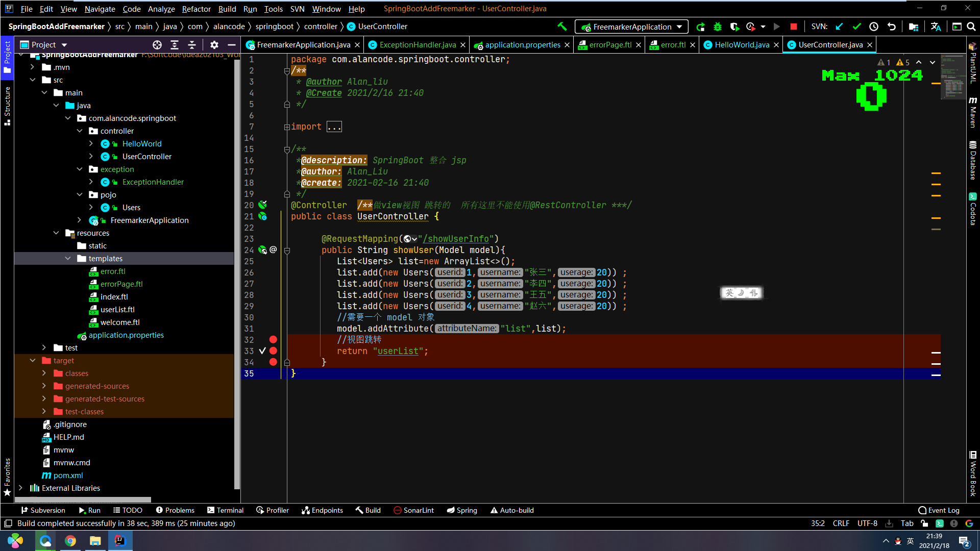Open the notification center in taskbar
Viewport: 980px width, 551px height.
point(964,541)
